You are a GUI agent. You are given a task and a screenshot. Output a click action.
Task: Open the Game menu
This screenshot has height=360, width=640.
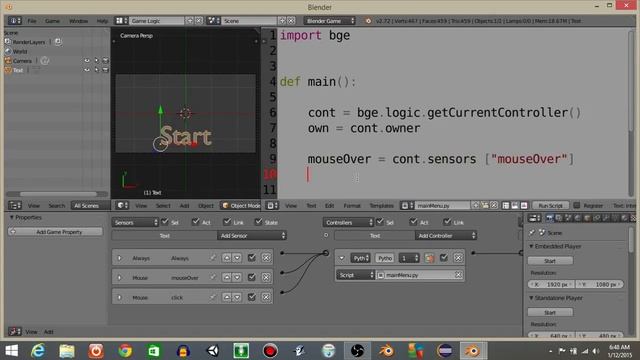(x=52, y=21)
